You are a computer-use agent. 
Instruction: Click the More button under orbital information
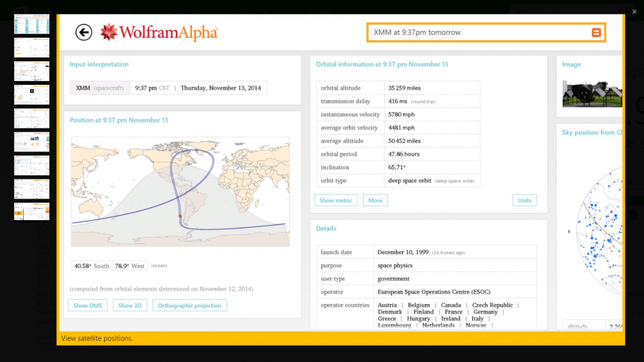[375, 200]
